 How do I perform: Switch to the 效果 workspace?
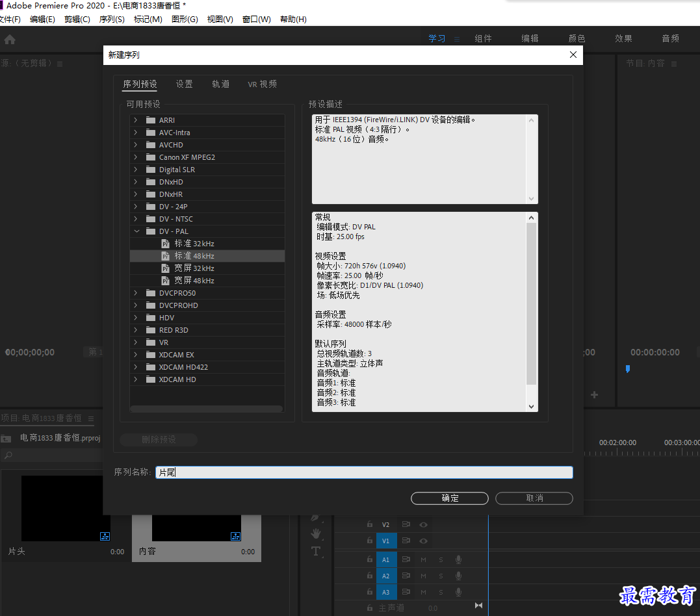click(x=623, y=38)
